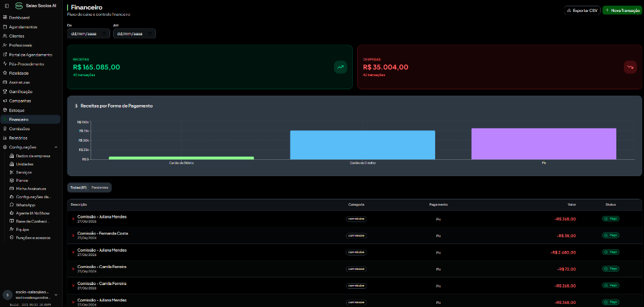This screenshot has width=644, height=307.
Task: Collapse the Configurações section chevron
Action: [56, 147]
